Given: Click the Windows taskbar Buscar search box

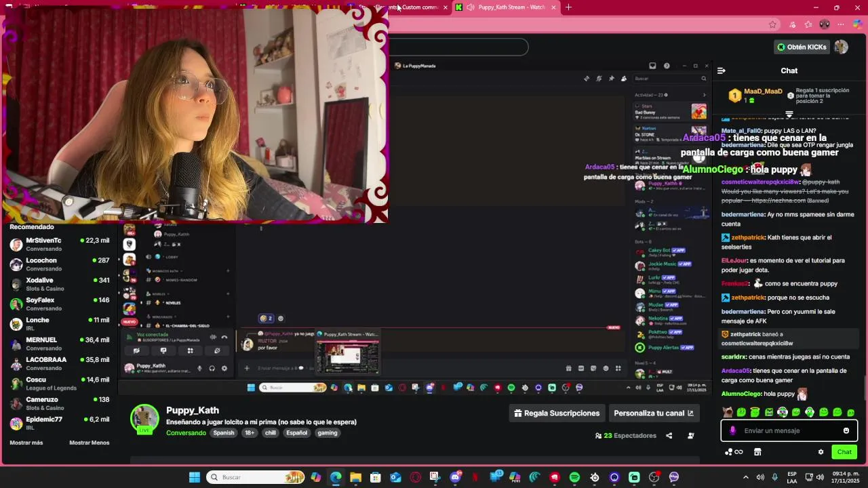Looking at the screenshot, I should [256, 477].
